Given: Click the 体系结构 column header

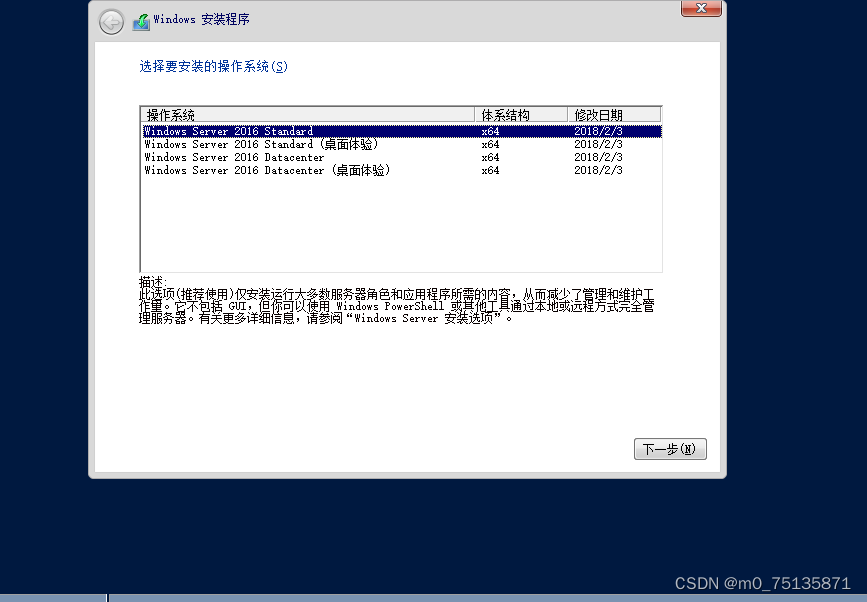Looking at the screenshot, I should point(521,115).
